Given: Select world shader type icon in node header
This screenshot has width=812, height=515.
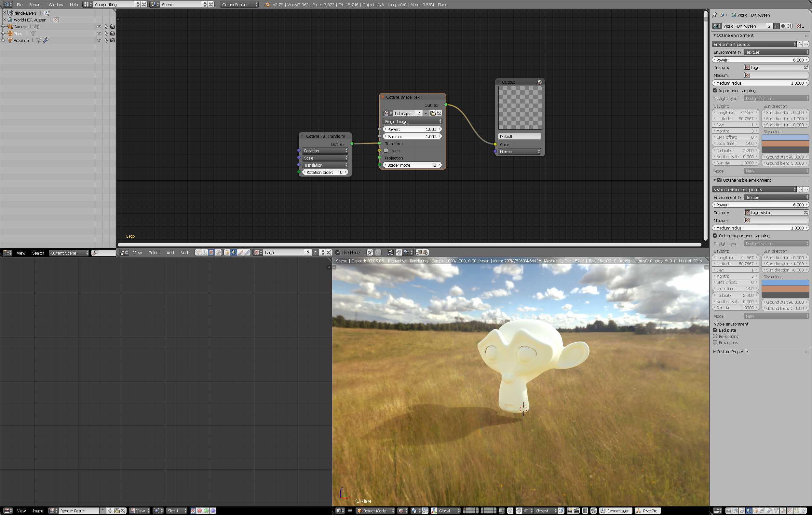Looking at the screenshot, I should [234, 252].
